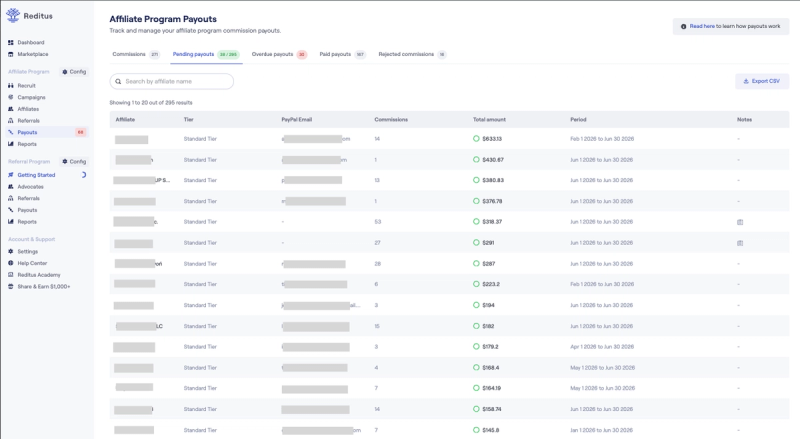Select the Pending payouts tab

[206, 54]
